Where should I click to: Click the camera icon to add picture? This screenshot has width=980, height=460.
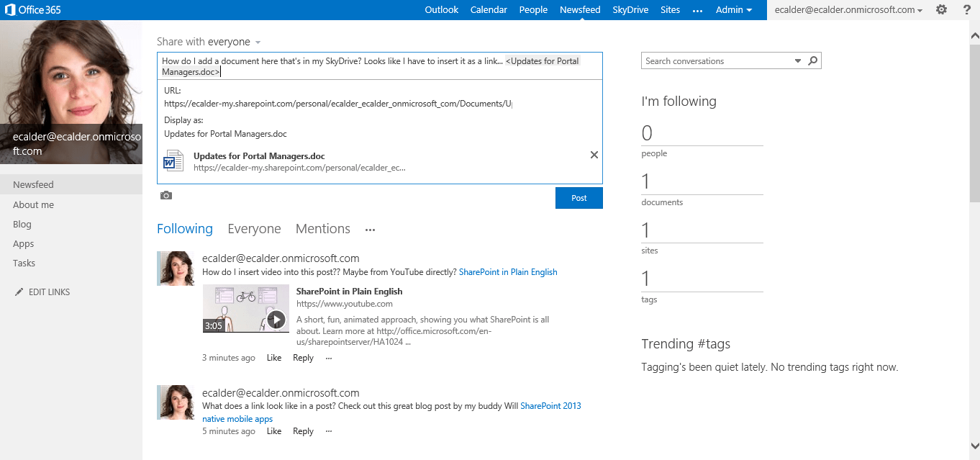166,195
